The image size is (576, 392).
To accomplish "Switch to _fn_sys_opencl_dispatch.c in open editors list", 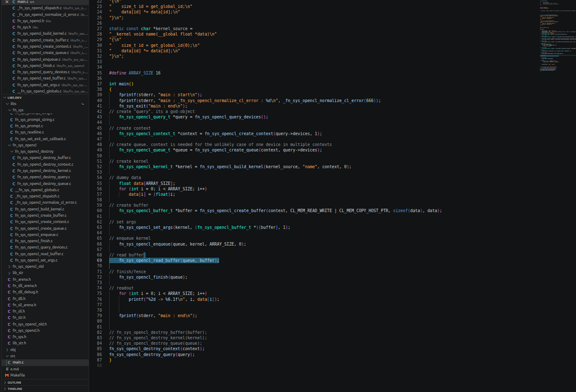I will (x=44, y=8).
